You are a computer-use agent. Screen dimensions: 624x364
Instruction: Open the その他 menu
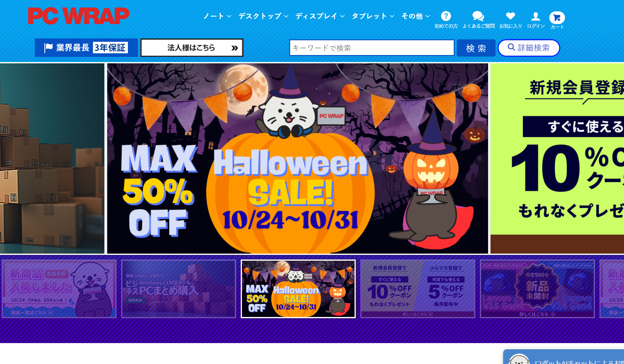(x=416, y=16)
